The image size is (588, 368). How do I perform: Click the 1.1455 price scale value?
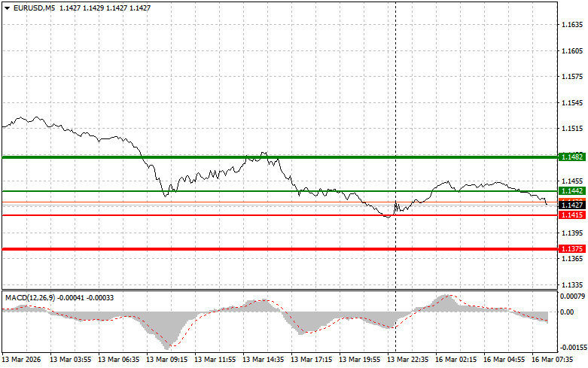pos(572,181)
